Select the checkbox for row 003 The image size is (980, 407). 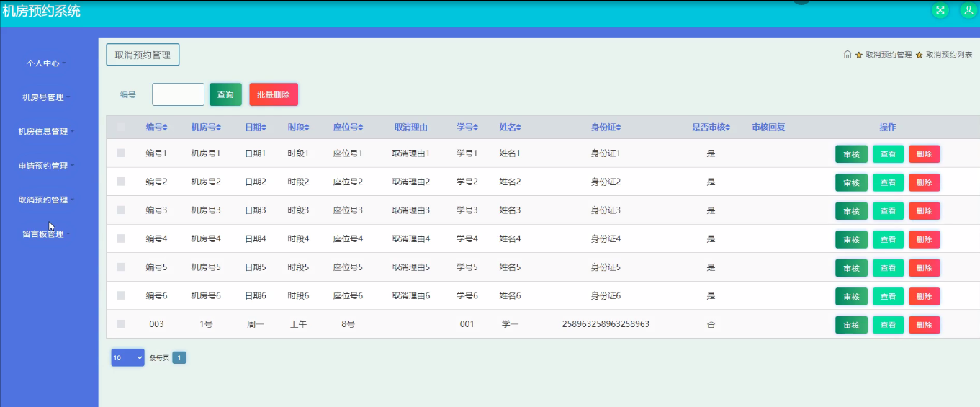coord(121,324)
